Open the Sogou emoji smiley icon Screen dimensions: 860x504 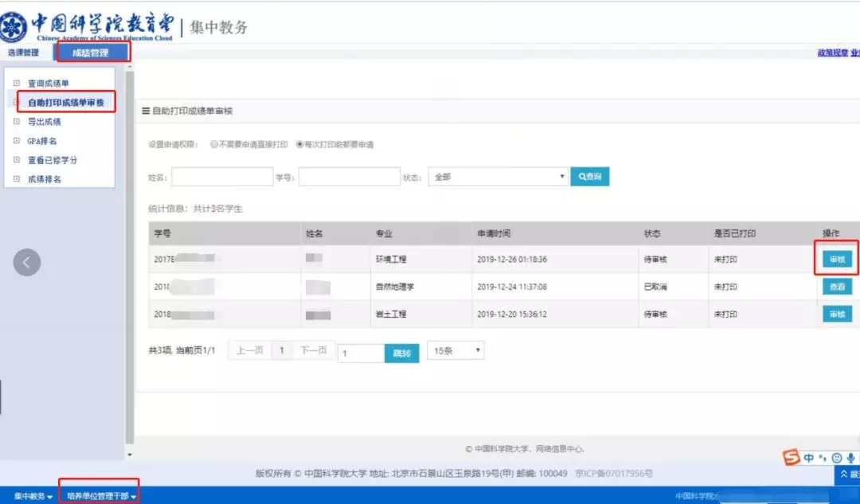point(836,458)
